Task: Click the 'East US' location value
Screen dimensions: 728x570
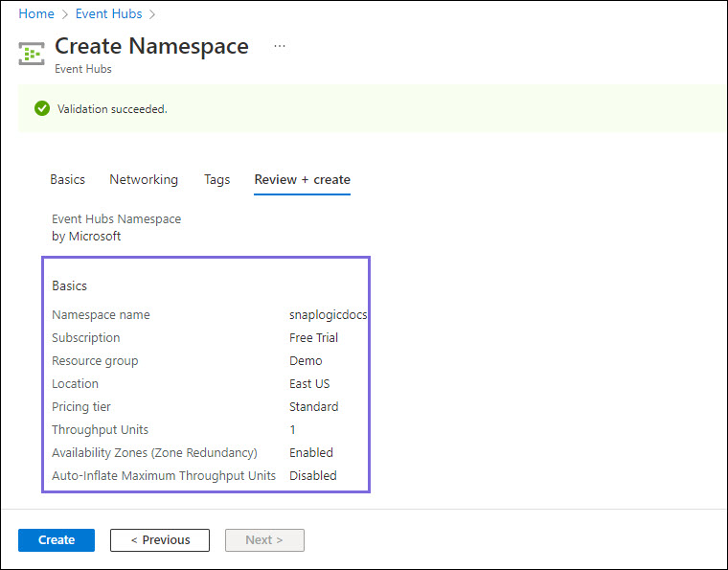Action: point(309,384)
